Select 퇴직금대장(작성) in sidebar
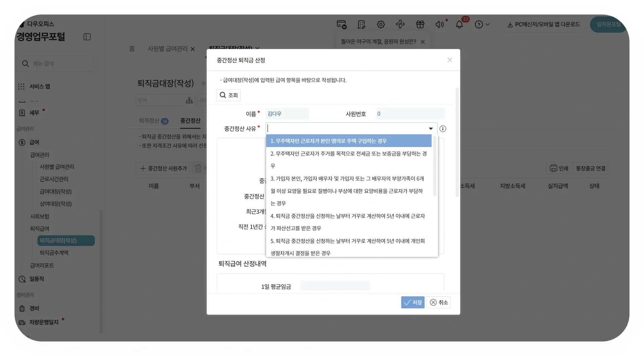 (66, 241)
